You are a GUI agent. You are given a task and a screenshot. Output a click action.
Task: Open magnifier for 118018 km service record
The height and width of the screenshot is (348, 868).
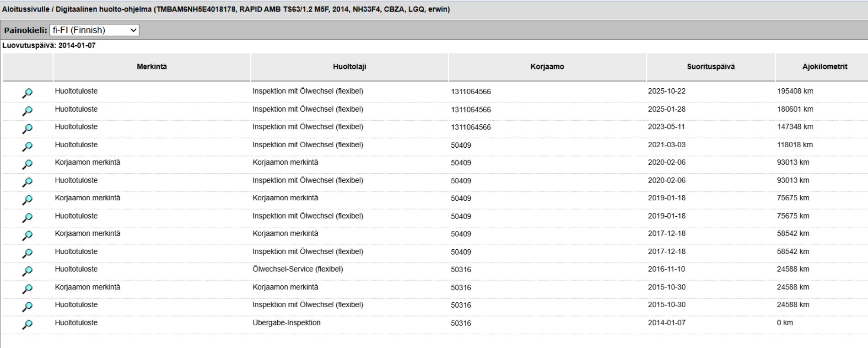(x=27, y=147)
